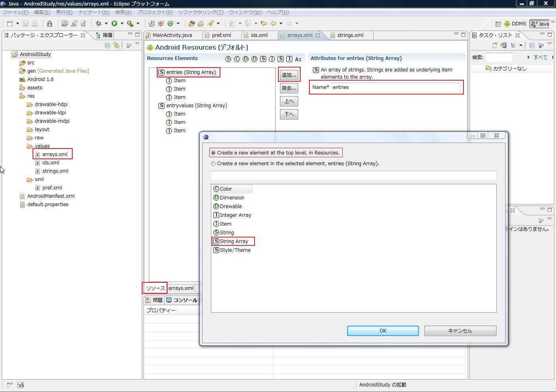
Task: Toggle the String filter (circled S)
Action: (228, 59)
